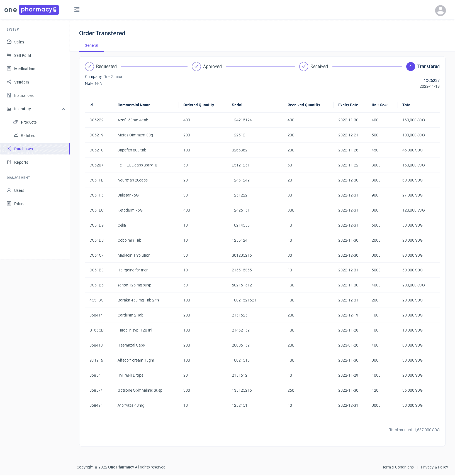The height and width of the screenshot is (476, 455).
Task: Open the user profile avatar
Action: point(440,10)
